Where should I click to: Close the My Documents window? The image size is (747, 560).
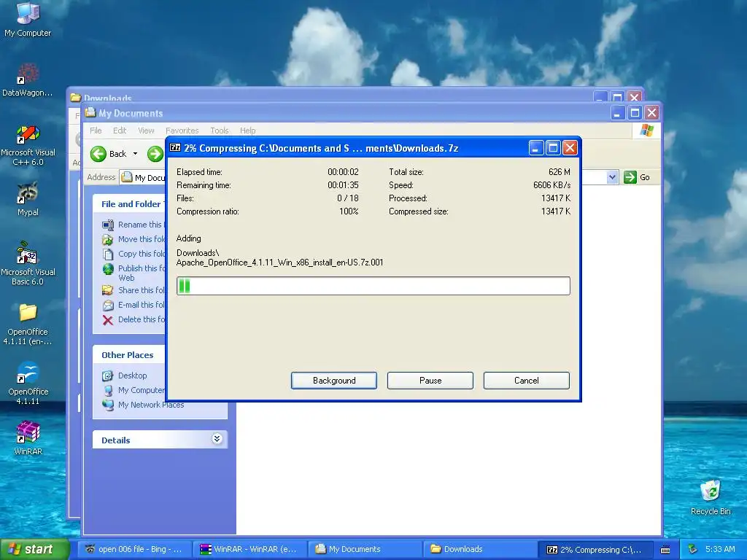[x=651, y=113]
